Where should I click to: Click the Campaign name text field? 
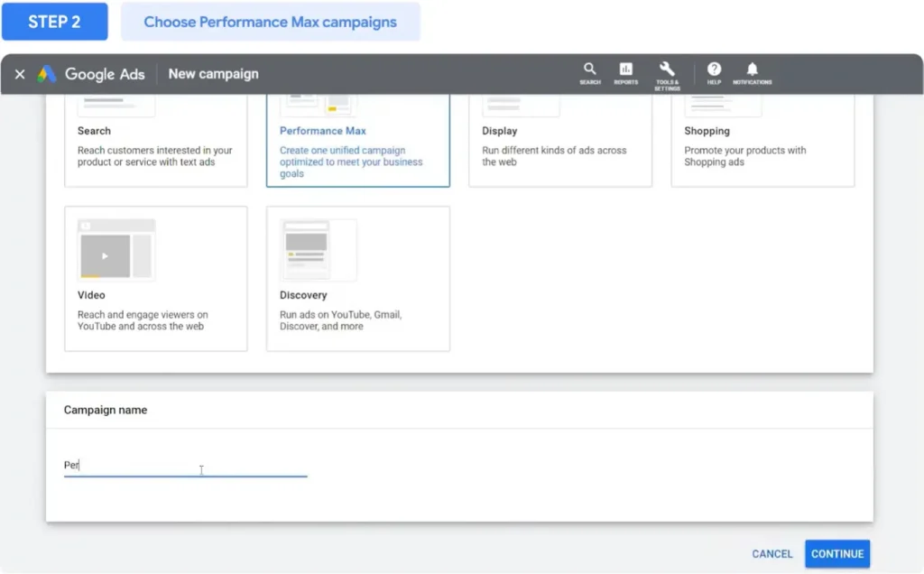[x=185, y=466]
